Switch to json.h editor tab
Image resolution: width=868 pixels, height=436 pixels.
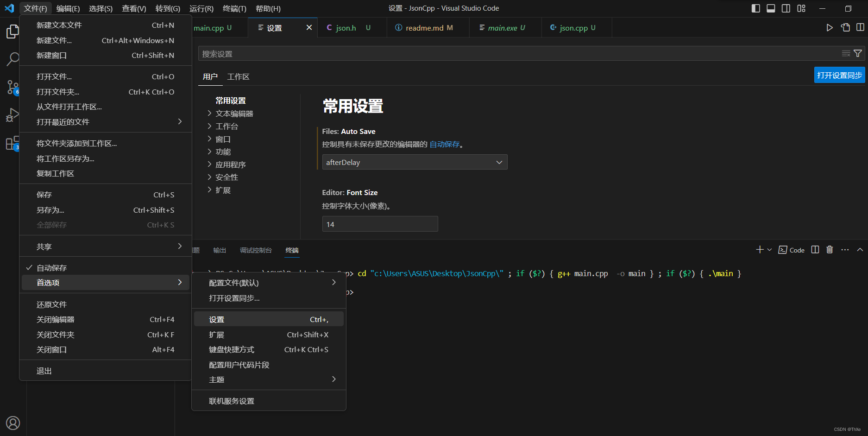pos(352,28)
